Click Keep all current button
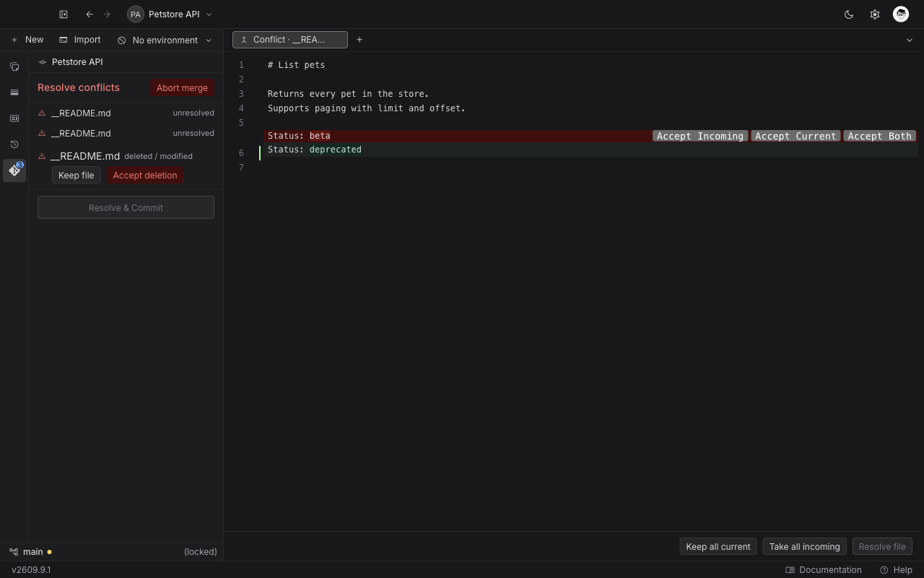The image size is (924, 578). [x=718, y=546]
